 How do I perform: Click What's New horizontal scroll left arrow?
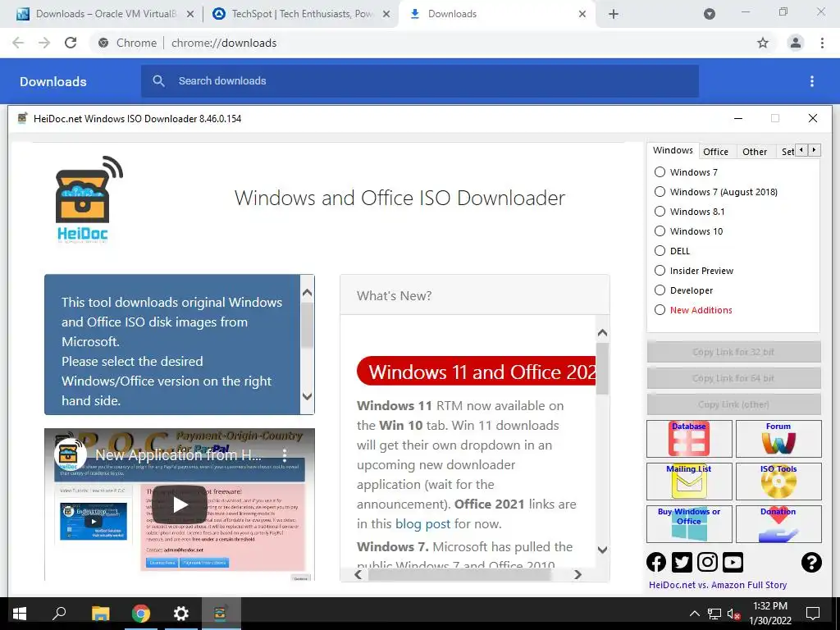pos(358,574)
